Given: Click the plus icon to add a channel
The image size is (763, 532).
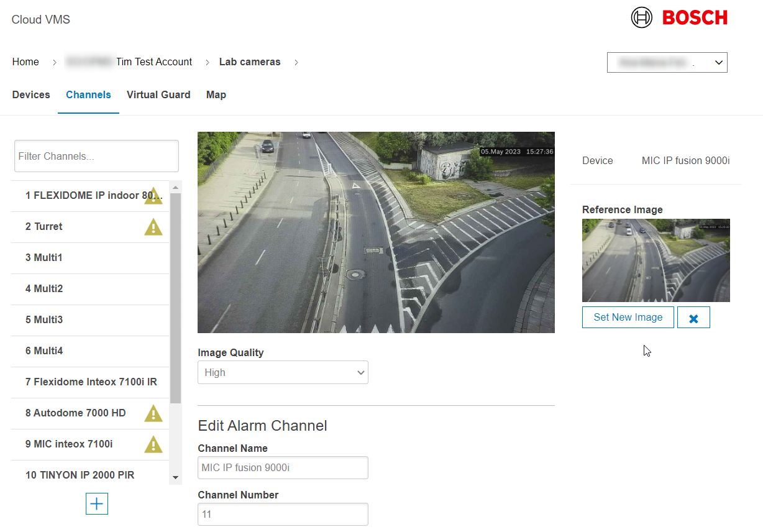Looking at the screenshot, I should tap(96, 504).
